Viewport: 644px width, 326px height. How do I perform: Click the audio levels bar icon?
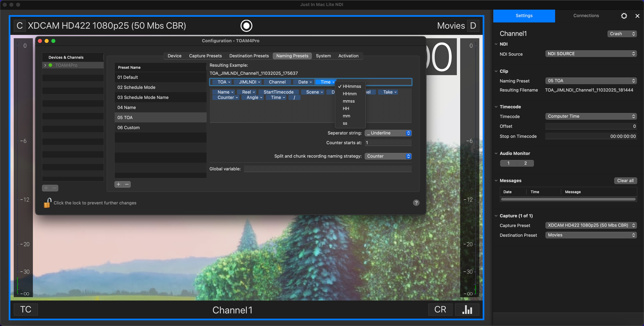point(467,309)
